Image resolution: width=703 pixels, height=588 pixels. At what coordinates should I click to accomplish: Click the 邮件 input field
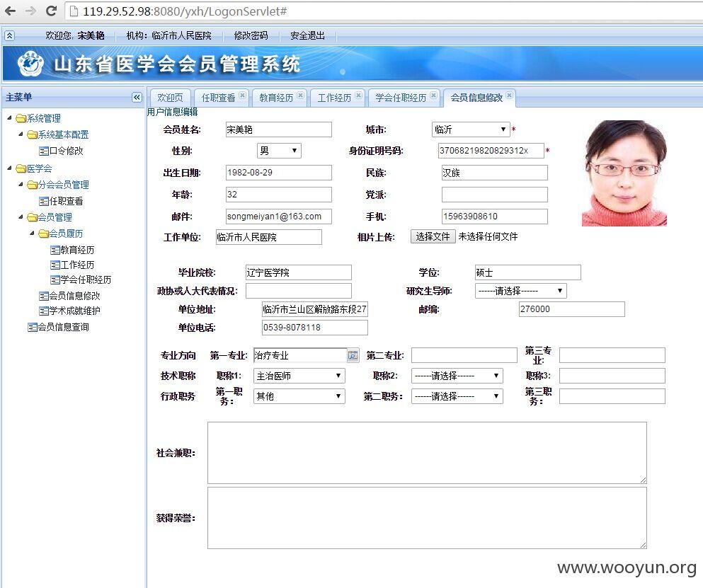coord(278,217)
